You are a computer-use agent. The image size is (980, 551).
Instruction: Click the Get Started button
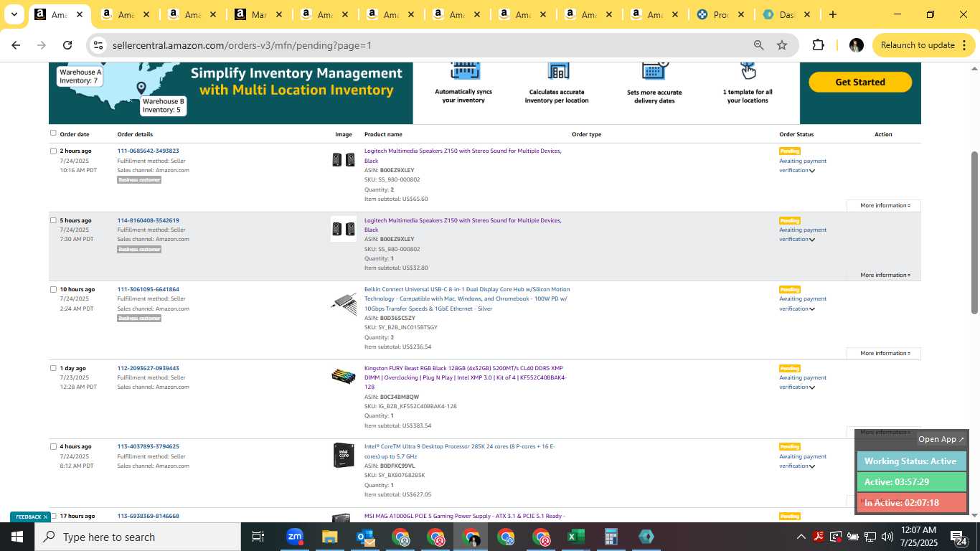860,82
